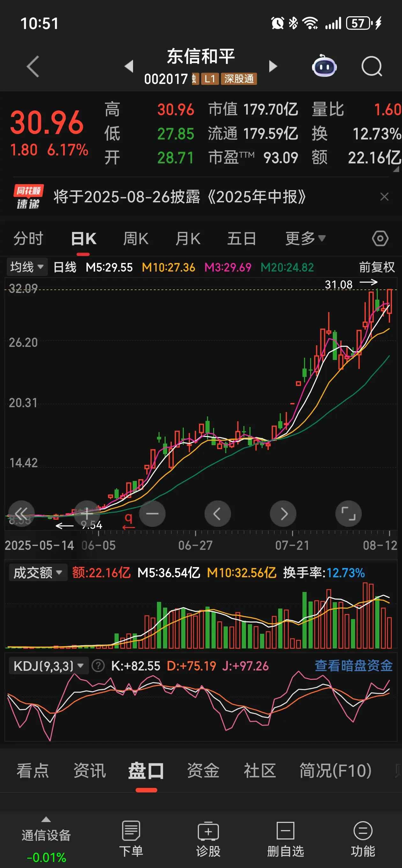
Task: Switch to previous stock with left triangle
Action: tap(129, 66)
